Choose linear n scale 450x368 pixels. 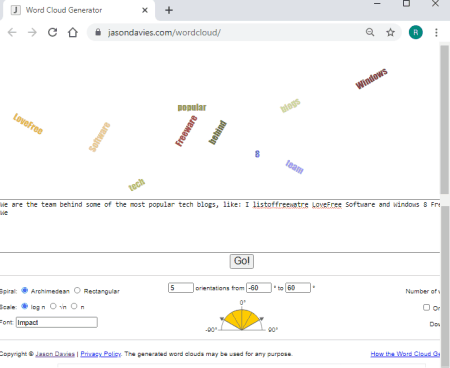pos(74,306)
